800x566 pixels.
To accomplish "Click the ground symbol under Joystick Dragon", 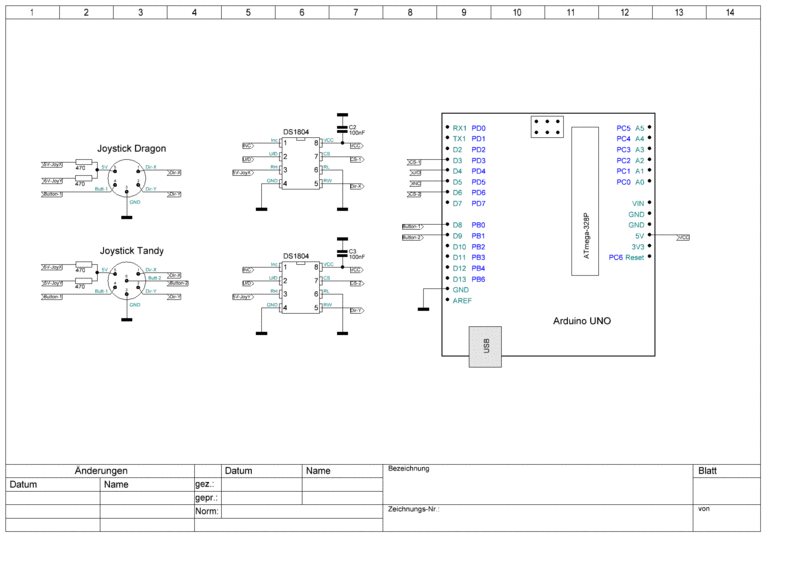I will (x=127, y=217).
